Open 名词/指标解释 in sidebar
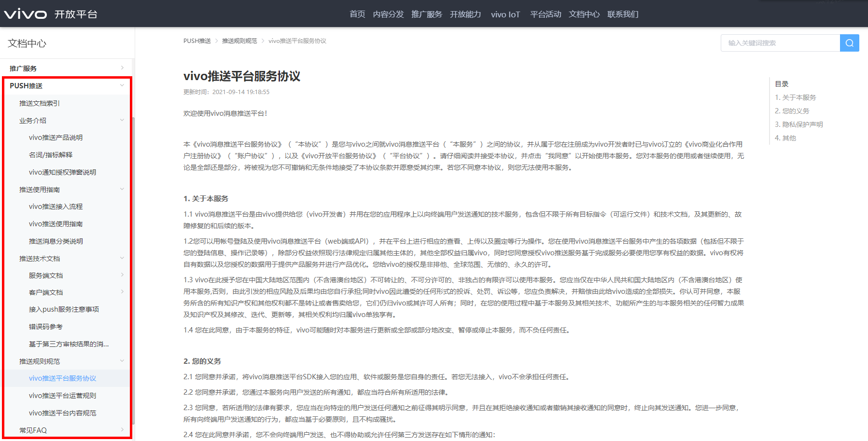This screenshot has height=441, width=868. click(51, 155)
